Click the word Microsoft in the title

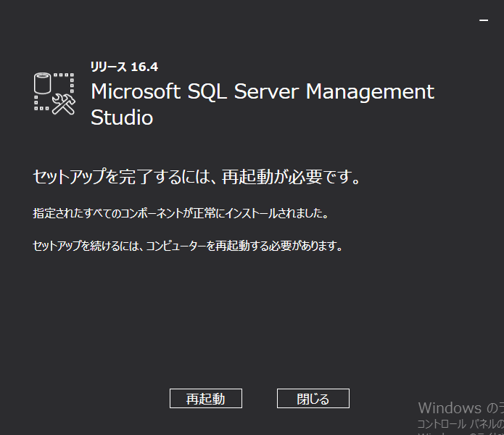point(136,92)
